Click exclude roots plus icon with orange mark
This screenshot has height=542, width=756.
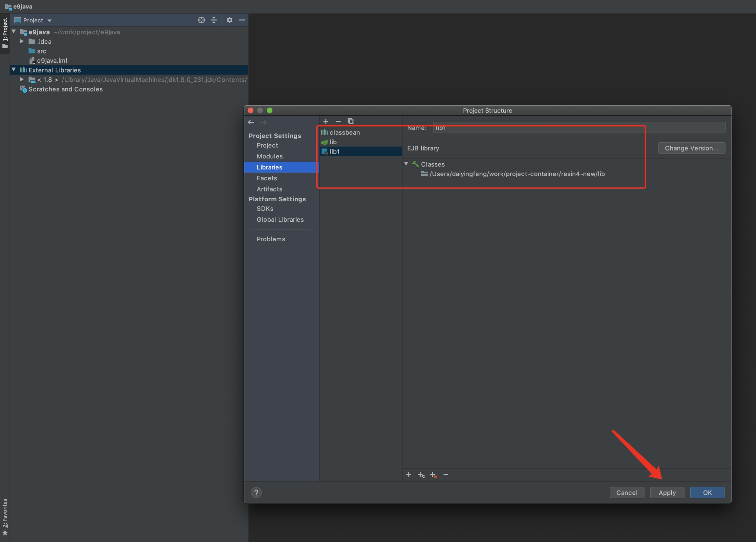(x=433, y=475)
